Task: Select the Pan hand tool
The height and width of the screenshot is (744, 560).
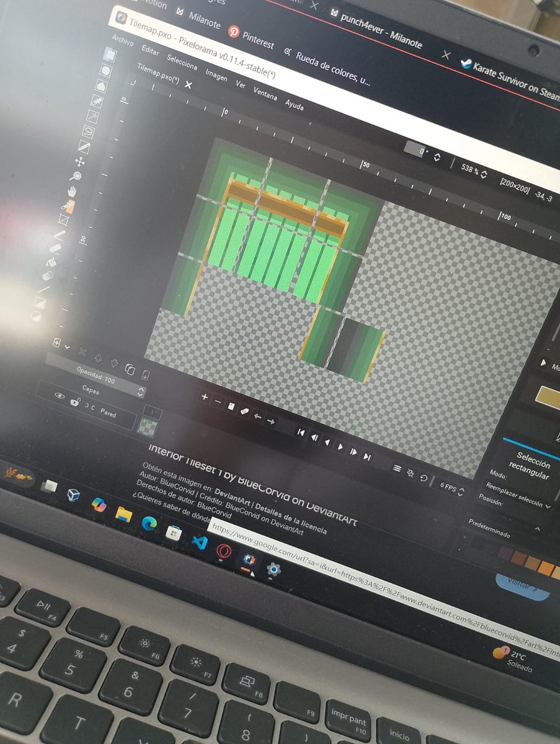Action: 73,192
